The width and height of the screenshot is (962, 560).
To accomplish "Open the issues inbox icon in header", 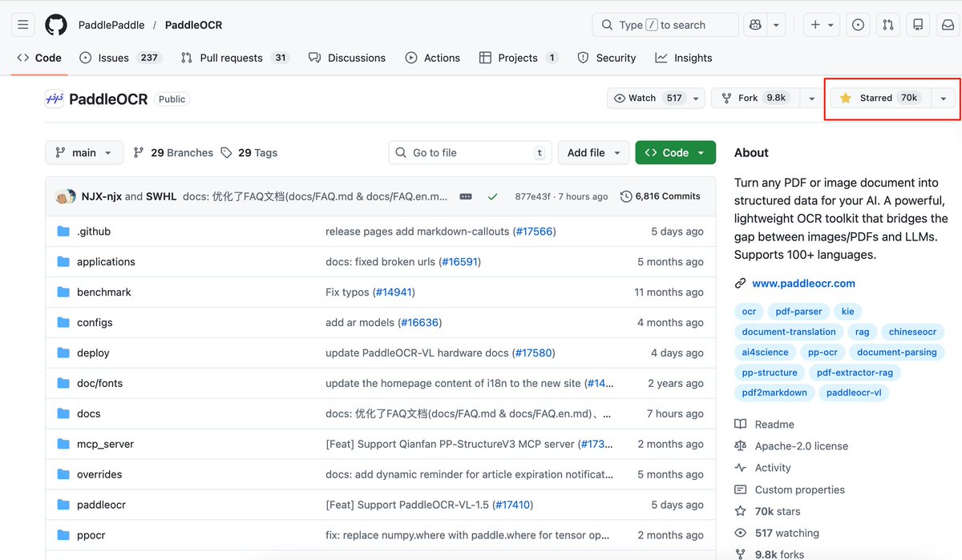I will click(x=858, y=25).
